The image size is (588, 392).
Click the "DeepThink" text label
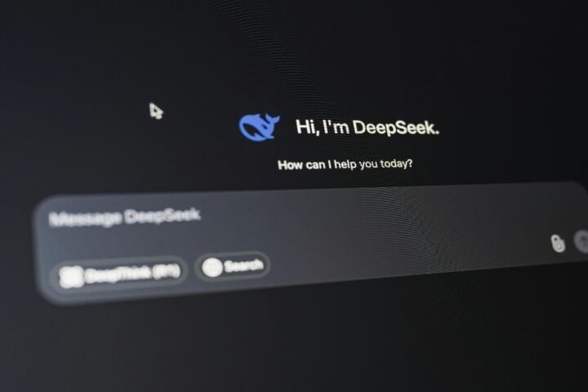[x=117, y=275]
